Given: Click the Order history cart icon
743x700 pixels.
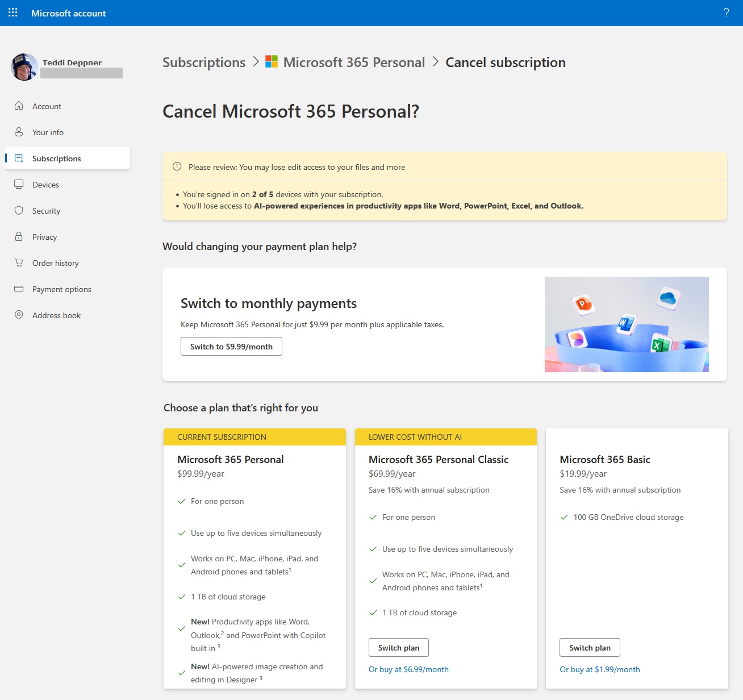Looking at the screenshot, I should [19, 262].
